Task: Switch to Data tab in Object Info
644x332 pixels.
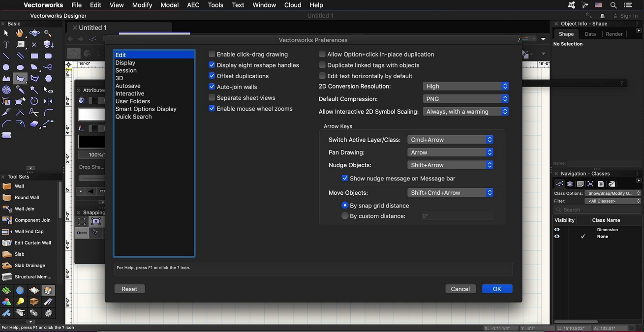Action: coord(590,34)
